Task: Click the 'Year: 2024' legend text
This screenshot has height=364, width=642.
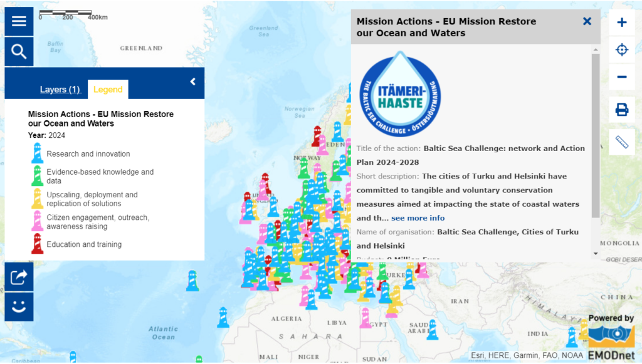Action: pyautogui.click(x=46, y=135)
